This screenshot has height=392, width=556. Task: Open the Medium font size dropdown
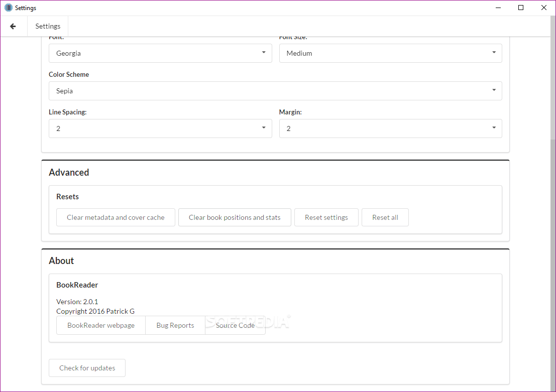[x=390, y=53]
